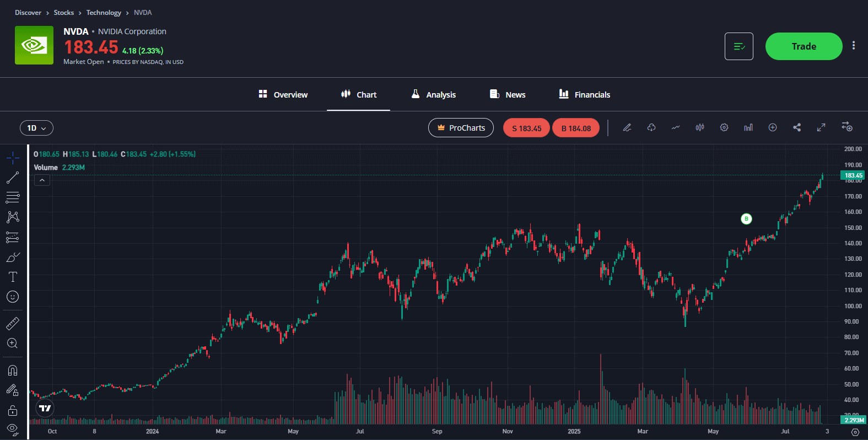Add NVDA to watchlist
Viewport: 868px width, 440px height.
(739, 46)
